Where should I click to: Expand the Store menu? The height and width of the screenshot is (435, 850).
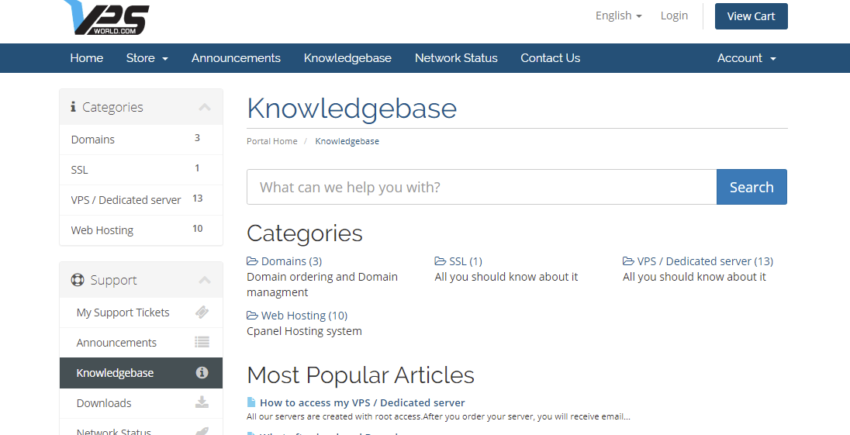point(147,58)
